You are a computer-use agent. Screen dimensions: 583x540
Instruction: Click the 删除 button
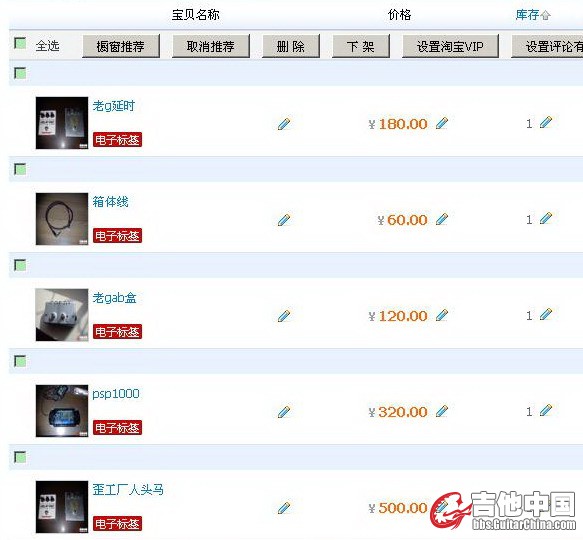coord(291,46)
